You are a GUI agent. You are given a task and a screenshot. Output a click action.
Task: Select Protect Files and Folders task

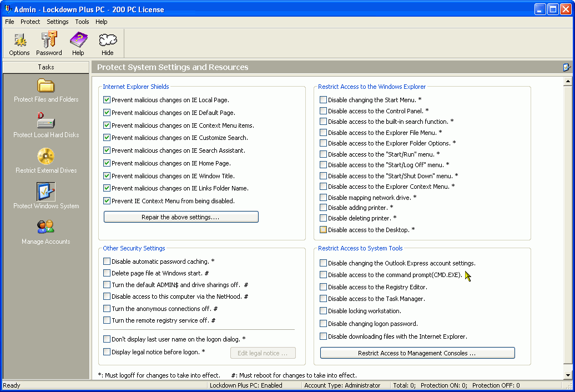46,91
